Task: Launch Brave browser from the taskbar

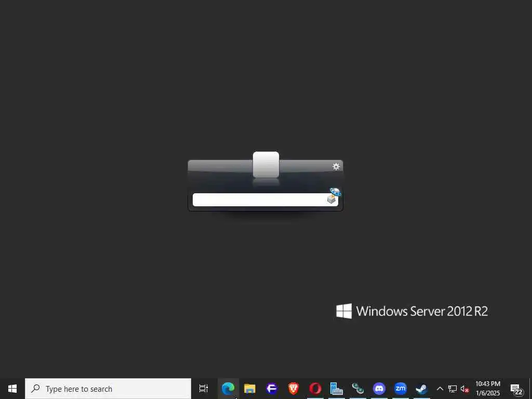Action: click(294, 389)
